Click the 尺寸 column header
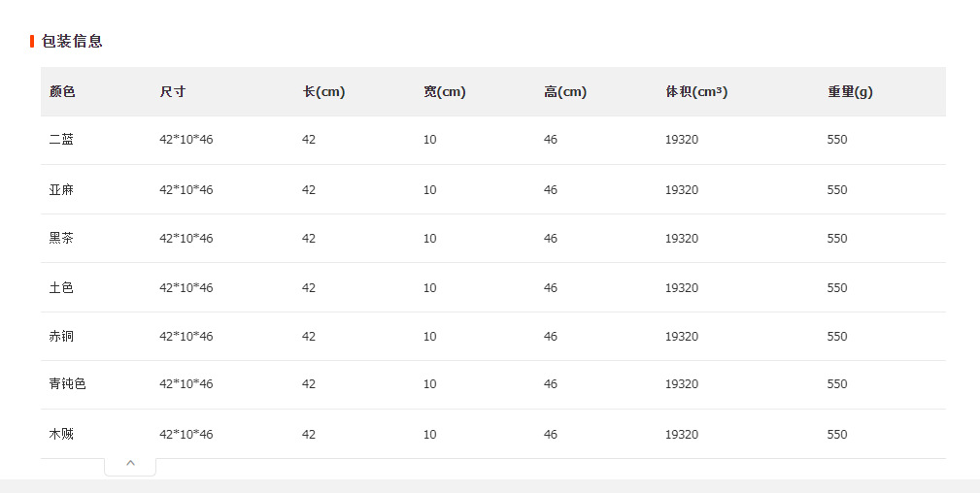 [173, 92]
